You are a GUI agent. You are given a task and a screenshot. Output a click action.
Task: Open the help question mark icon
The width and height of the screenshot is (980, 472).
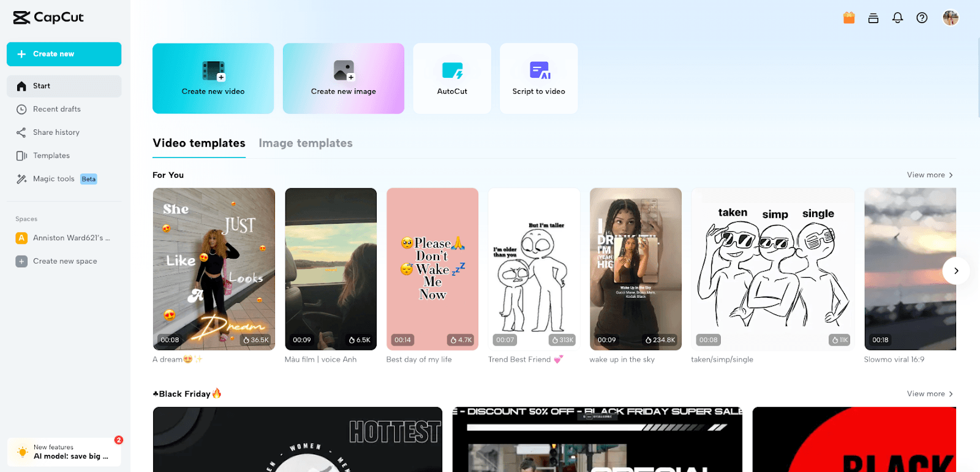(x=922, y=18)
